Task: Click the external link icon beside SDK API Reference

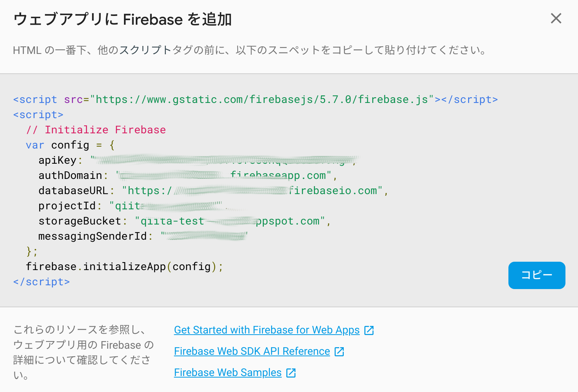Action: [x=339, y=351]
